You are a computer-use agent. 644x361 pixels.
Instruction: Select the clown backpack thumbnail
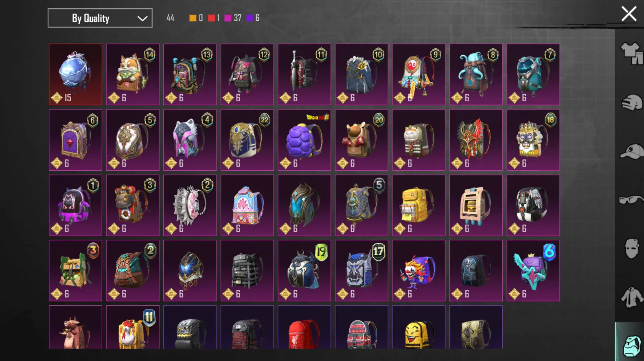point(419,270)
